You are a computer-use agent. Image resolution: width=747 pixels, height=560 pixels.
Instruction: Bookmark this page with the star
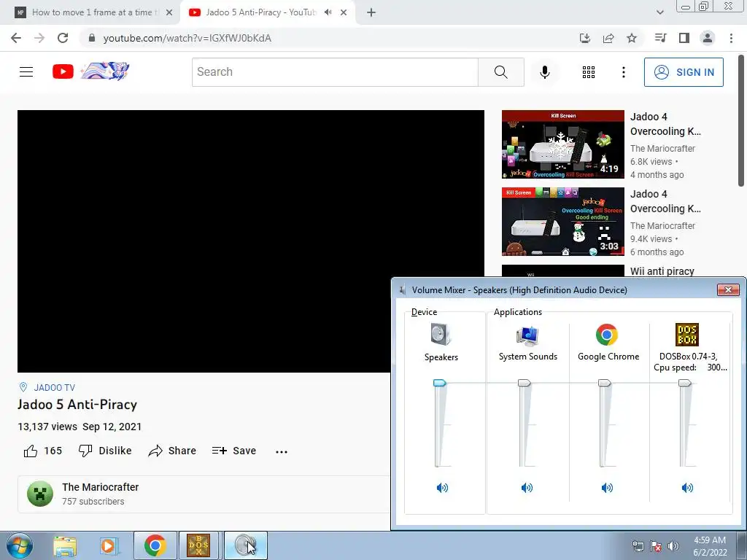(632, 38)
